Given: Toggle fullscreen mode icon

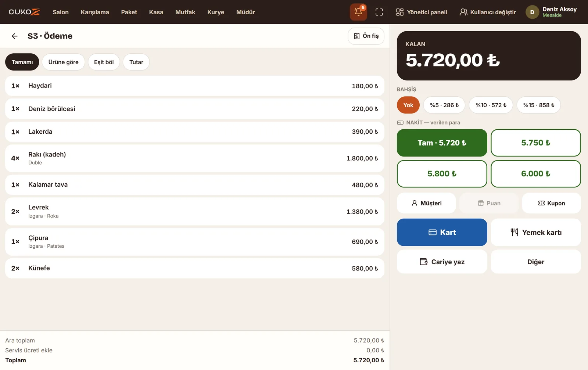Looking at the screenshot, I should (x=379, y=12).
